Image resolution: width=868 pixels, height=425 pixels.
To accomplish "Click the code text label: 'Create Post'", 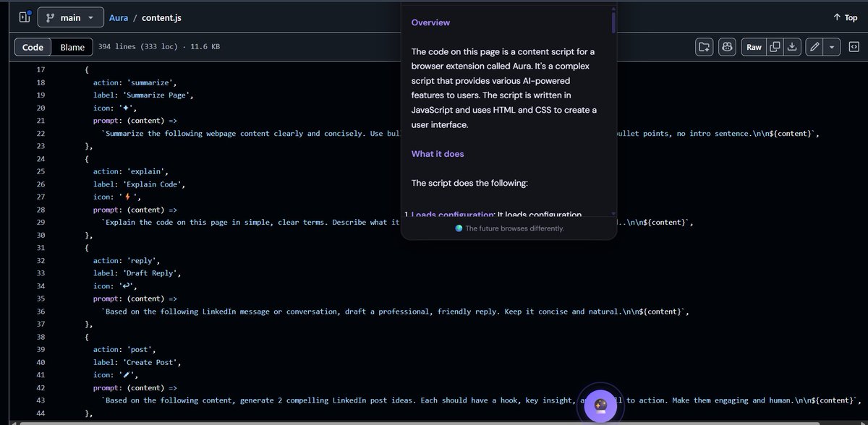I will pyautogui.click(x=137, y=362).
